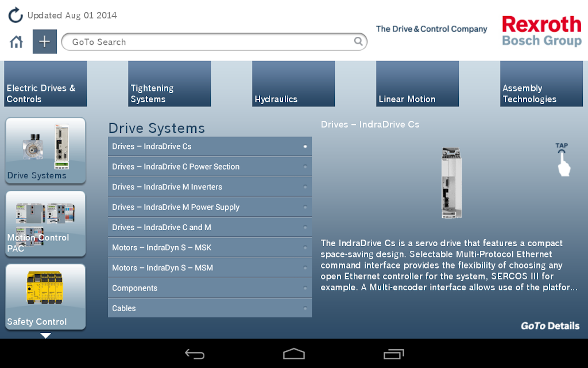Switch to Hydraulics category
Viewport: 588px width, 368px height.
coord(293,84)
